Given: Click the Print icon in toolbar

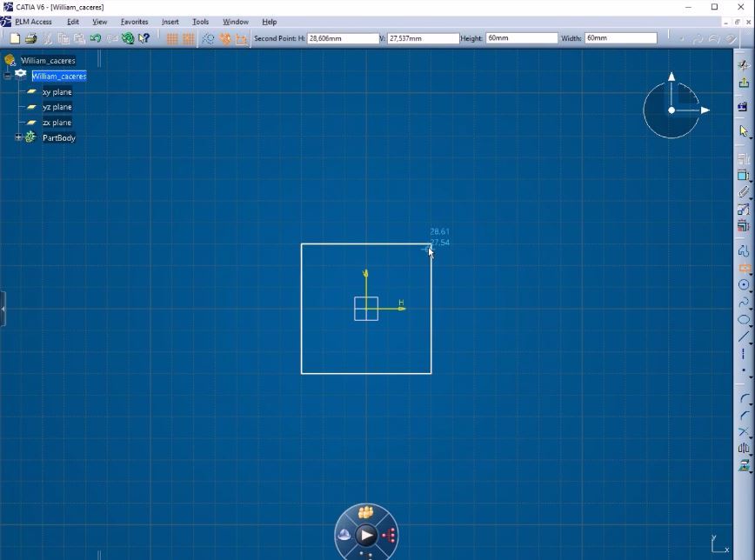Looking at the screenshot, I should 31,38.
